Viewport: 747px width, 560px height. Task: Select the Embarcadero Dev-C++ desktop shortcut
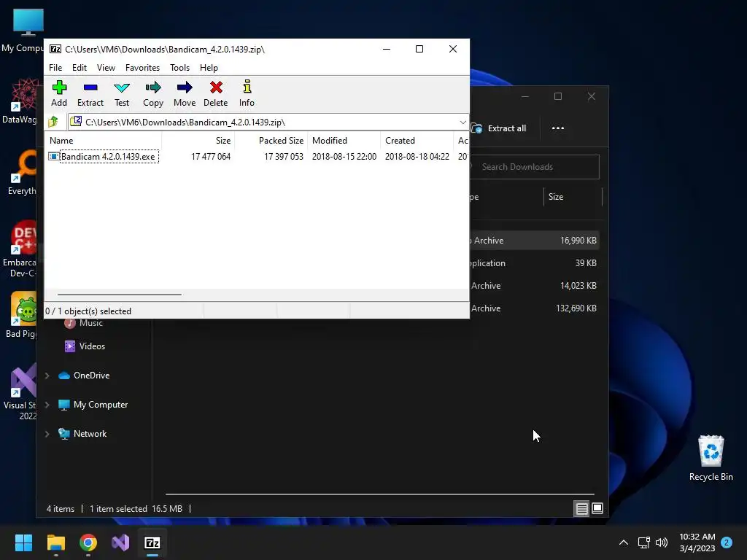click(20, 249)
